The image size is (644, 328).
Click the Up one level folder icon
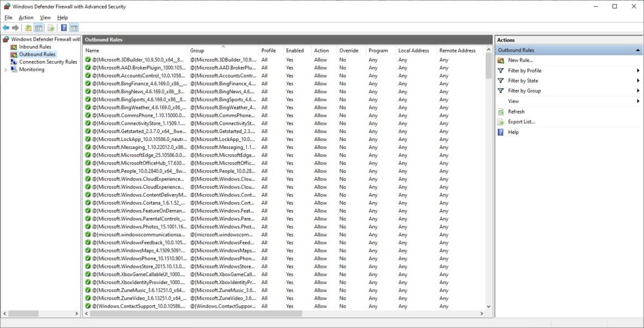[28, 28]
